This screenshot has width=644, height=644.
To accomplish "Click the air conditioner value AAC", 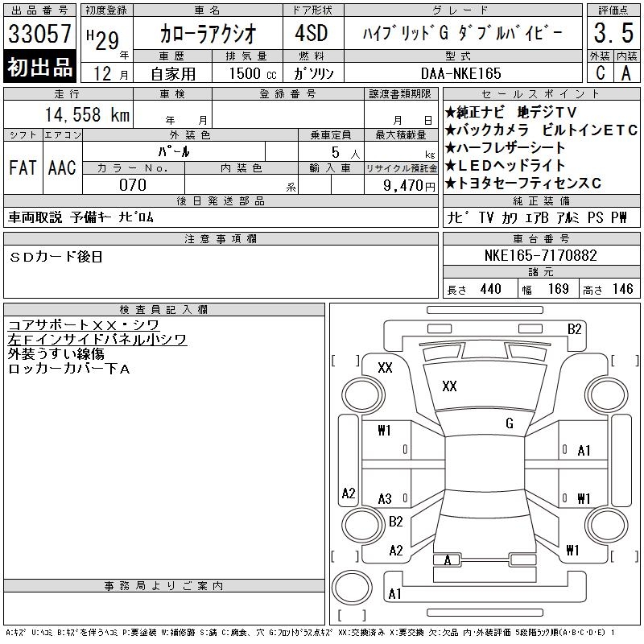I will [x=62, y=167].
